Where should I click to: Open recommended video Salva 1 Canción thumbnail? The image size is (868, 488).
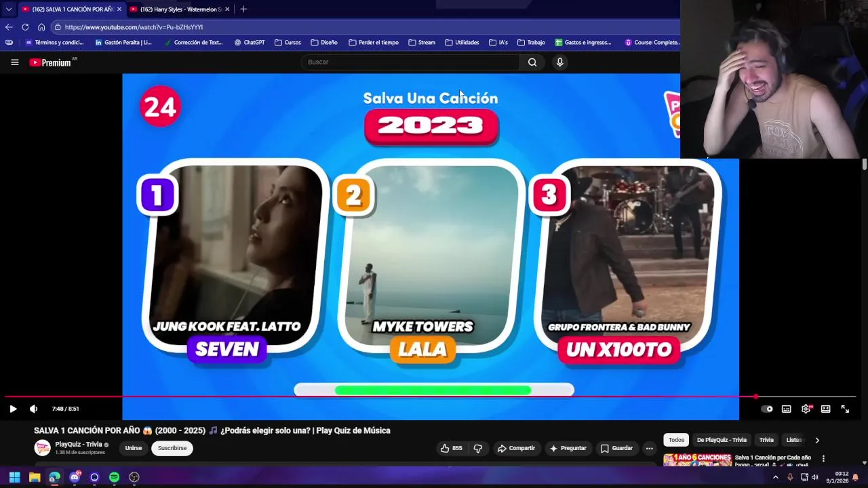click(x=697, y=460)
